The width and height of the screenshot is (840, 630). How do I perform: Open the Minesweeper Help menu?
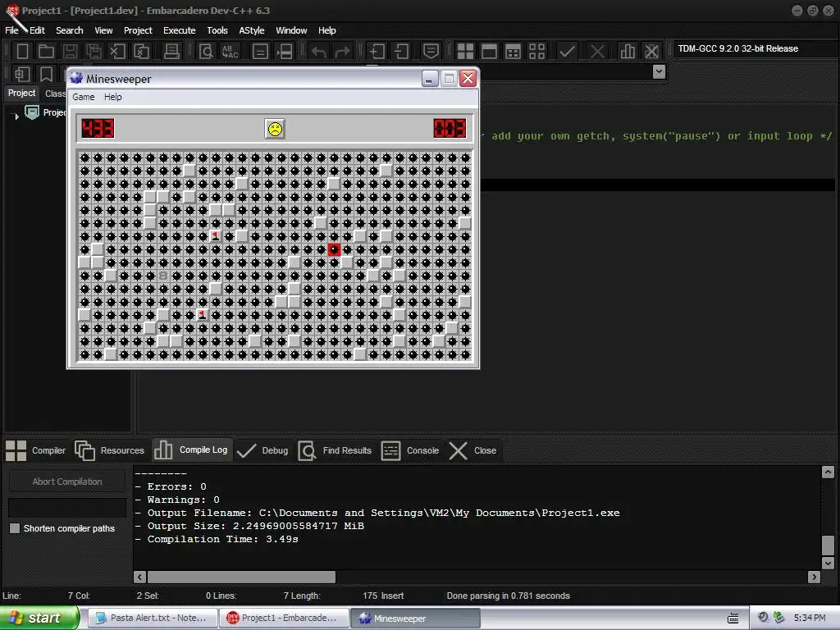click(x=112, y=97)
